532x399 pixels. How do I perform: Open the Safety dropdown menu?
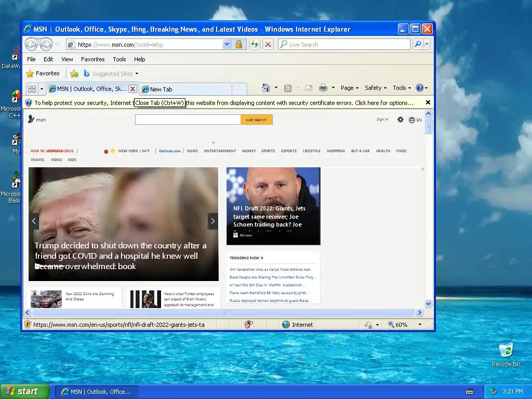[375, 88]
